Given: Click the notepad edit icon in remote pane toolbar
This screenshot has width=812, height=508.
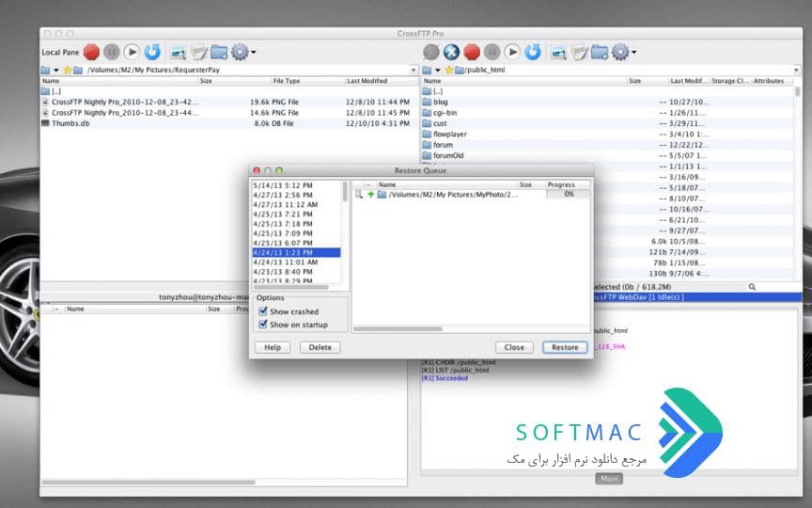Looking at the screenshot, I should point(579,53).
